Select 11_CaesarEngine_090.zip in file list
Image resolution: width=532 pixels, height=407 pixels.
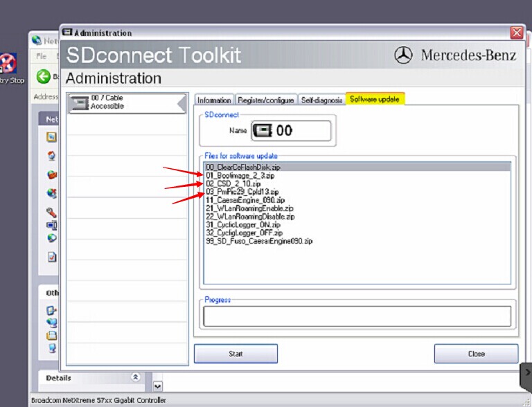click(357, 200)
